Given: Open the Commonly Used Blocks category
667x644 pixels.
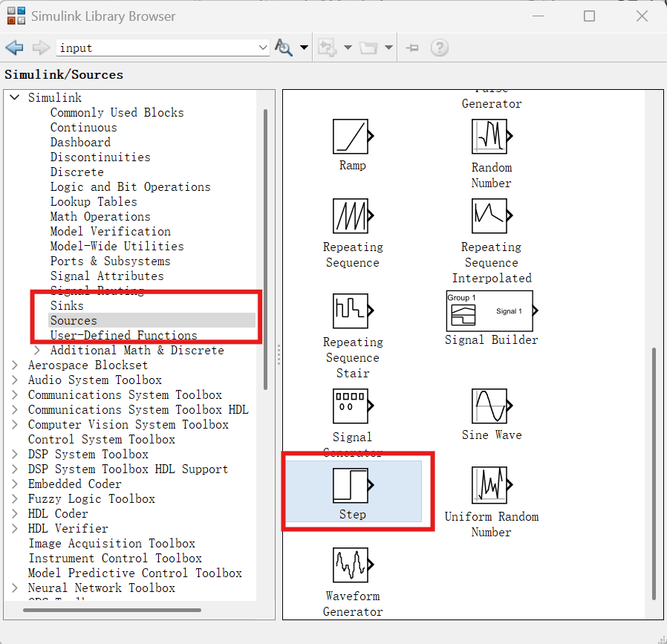Looking at the screenshot, I should [116, 112].
